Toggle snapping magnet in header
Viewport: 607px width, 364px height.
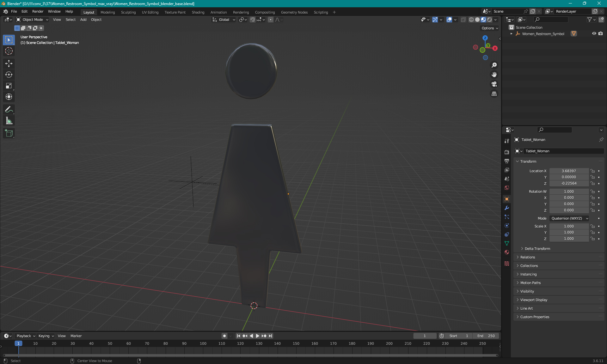click(252, 20)
